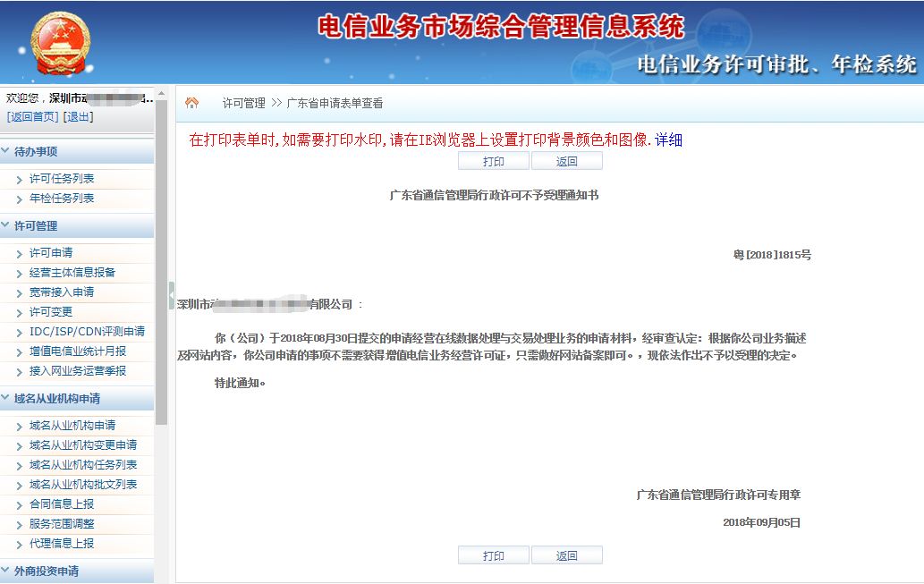
Task: Click arrow icon beside 许可变更
Action: (20, 313)
